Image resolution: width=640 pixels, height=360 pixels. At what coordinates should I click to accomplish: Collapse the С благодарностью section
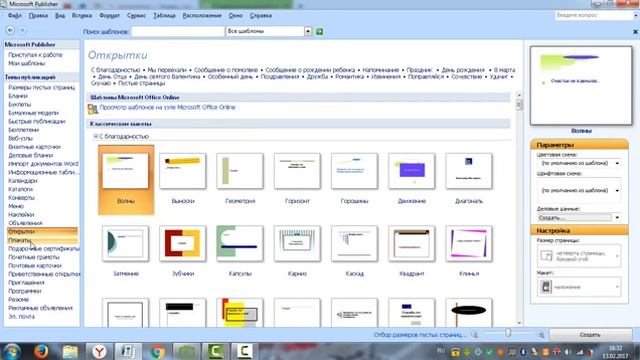pos(96,136)
